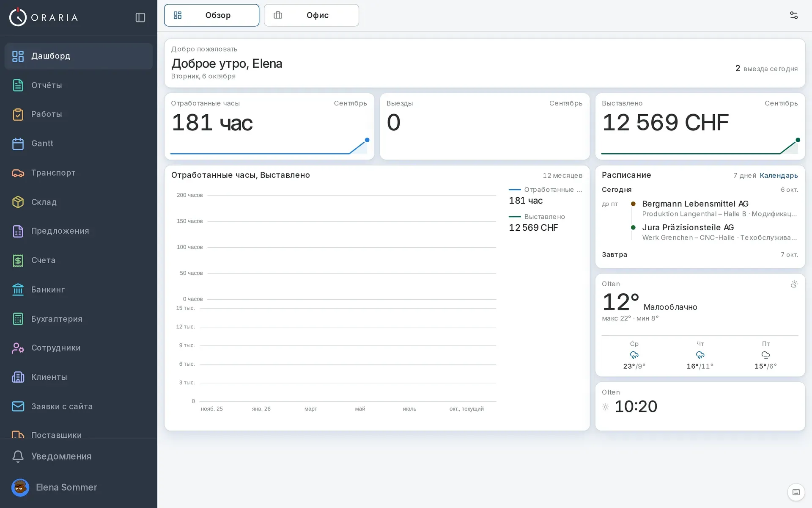Click the 2 выезда сегодня counter
The width and height of the screenshot is (812, 508).
[x=766, y=69]
